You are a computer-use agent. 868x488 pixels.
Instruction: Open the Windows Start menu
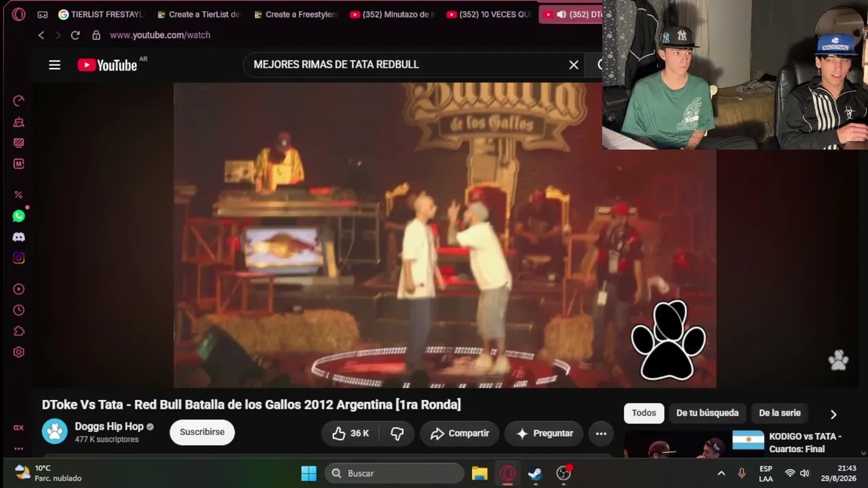pos(309,473)
